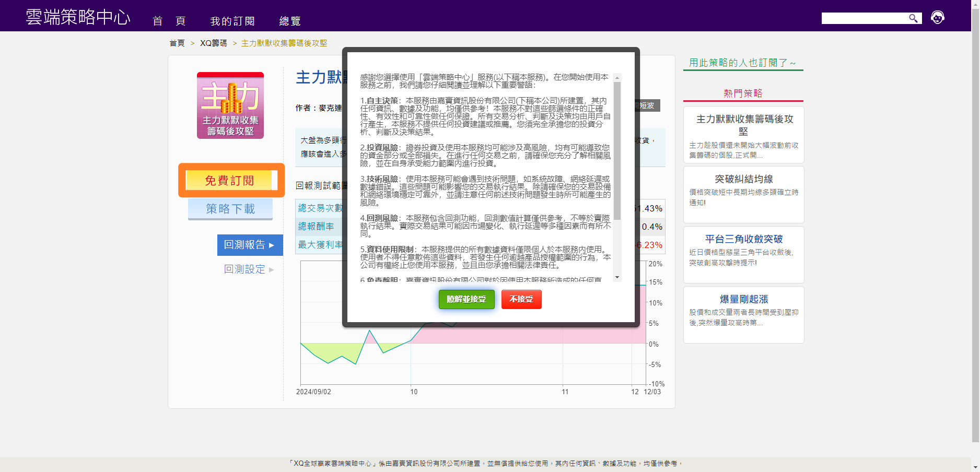Viewport: 980px width, 472px height.
Task: Click inside the top search input field
Action: (865, 18)
